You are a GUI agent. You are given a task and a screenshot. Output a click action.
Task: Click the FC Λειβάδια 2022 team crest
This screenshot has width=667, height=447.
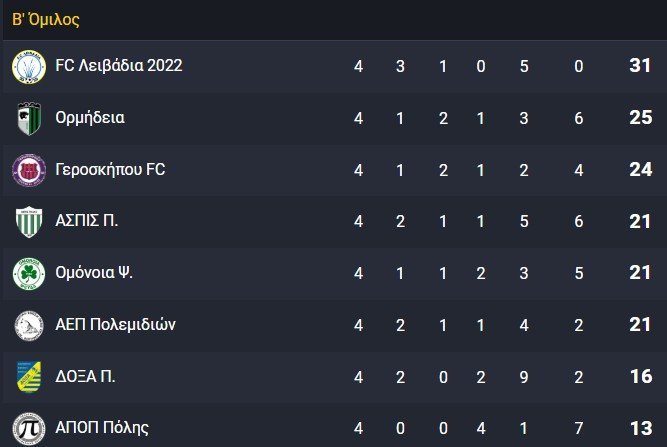pyautogui.click(x=29, y=67)
